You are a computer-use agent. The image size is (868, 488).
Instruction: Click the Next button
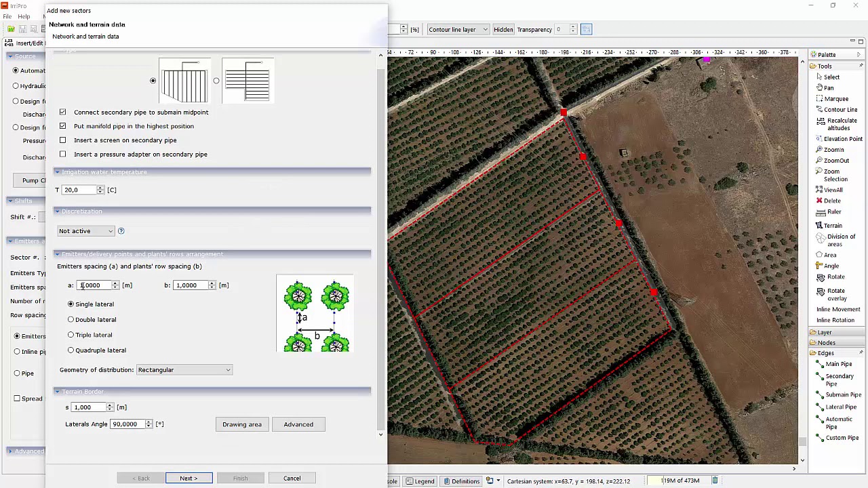tap(189, 479)
